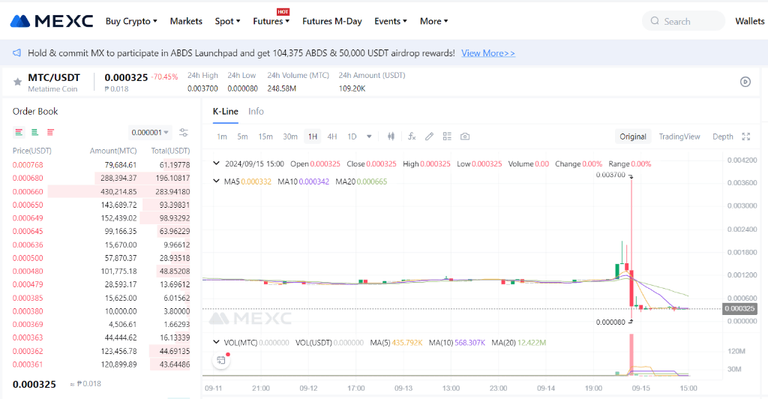Select the 5m chart interval
This screenshot has height=399, width=768.
(242, 137)
